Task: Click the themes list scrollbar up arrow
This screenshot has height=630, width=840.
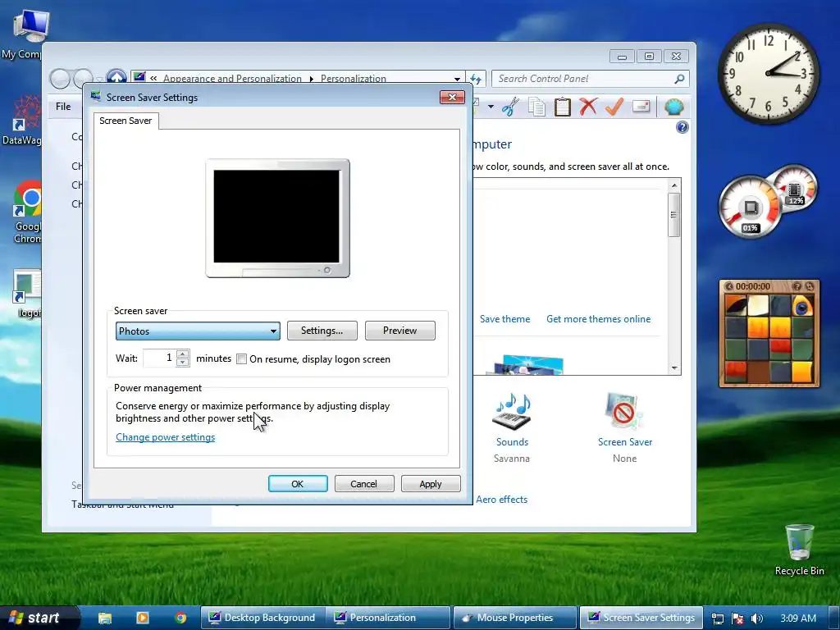Action: tap(674, 185)
